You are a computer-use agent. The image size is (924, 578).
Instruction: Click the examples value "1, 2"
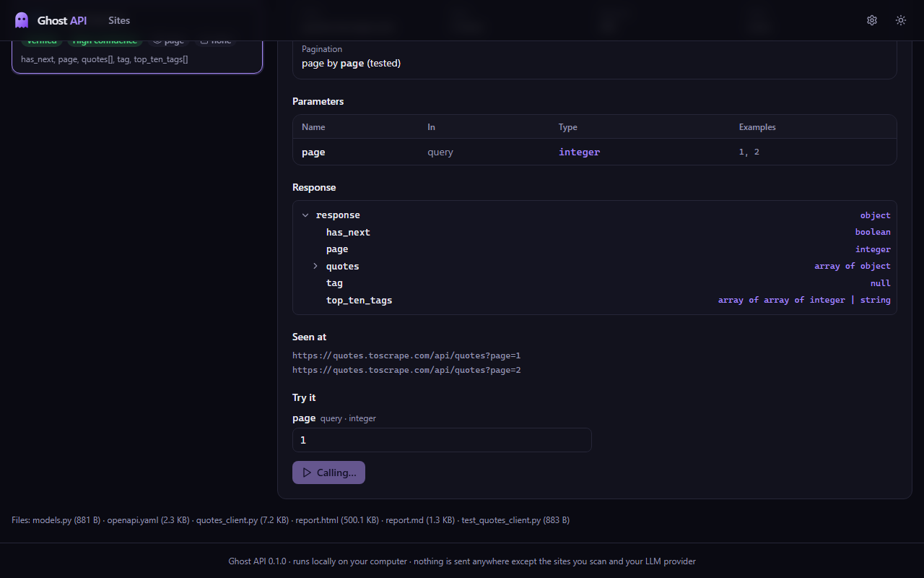(x=749, y=152)
